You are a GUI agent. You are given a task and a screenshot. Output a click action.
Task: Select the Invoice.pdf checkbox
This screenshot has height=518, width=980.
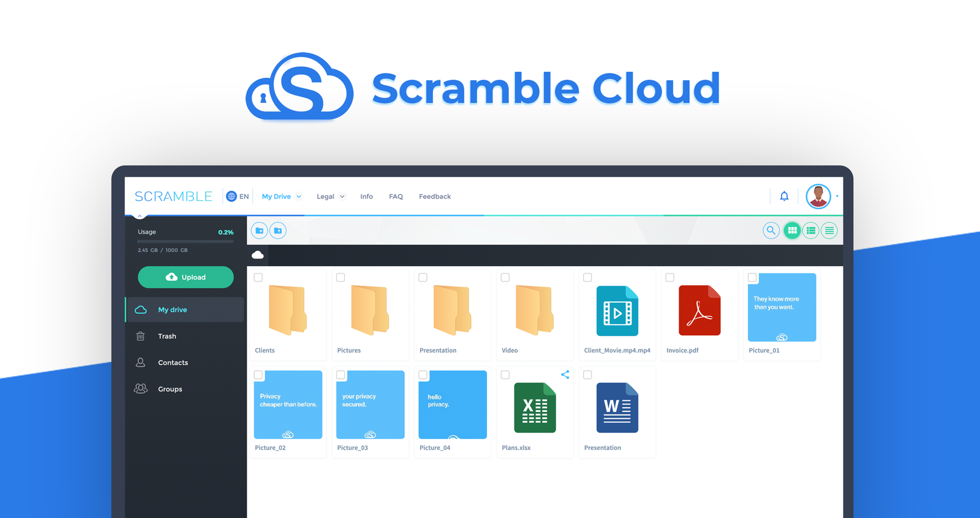(670, 278)
